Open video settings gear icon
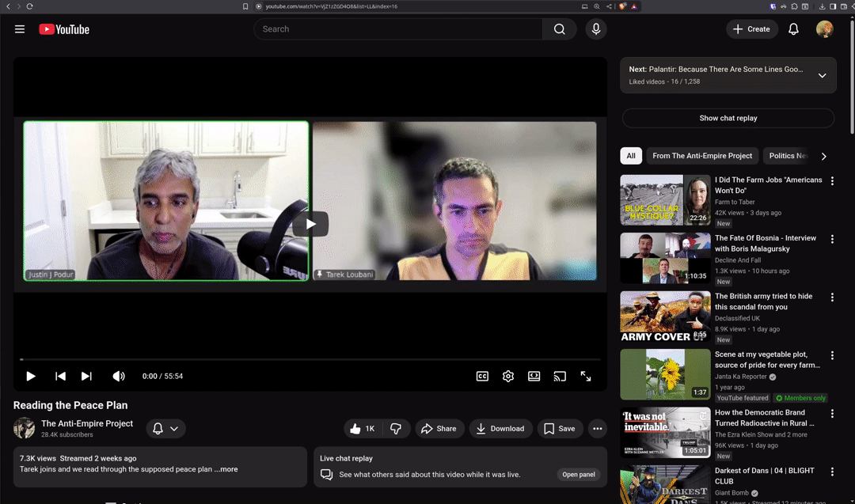This screenshot has width=855, height=504. tap(508, 377)
